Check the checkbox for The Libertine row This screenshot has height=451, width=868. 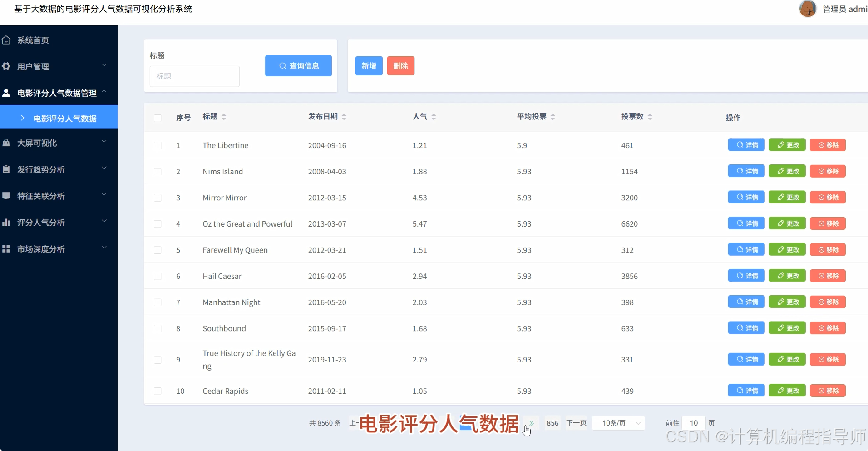(x=158, y=145)
